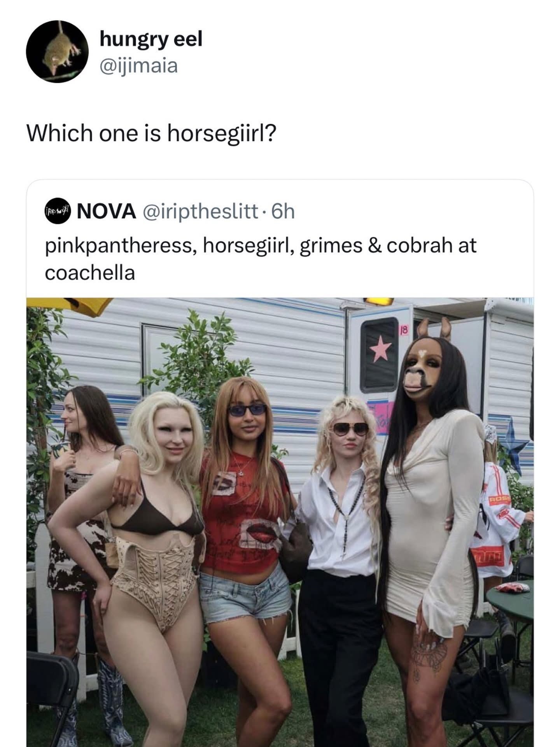Open the "hungry eel" display name

151,39
